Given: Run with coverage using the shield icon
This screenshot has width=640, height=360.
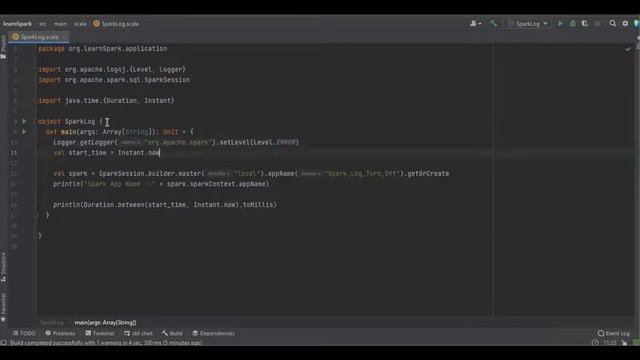Looking at the screenshot, I should pos(585,24).
